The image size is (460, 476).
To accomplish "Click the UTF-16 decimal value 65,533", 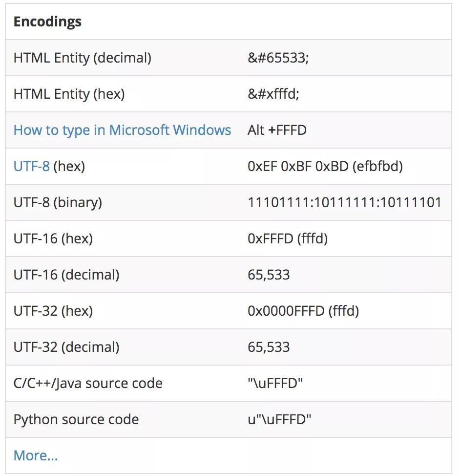I will tap(269, 275).
